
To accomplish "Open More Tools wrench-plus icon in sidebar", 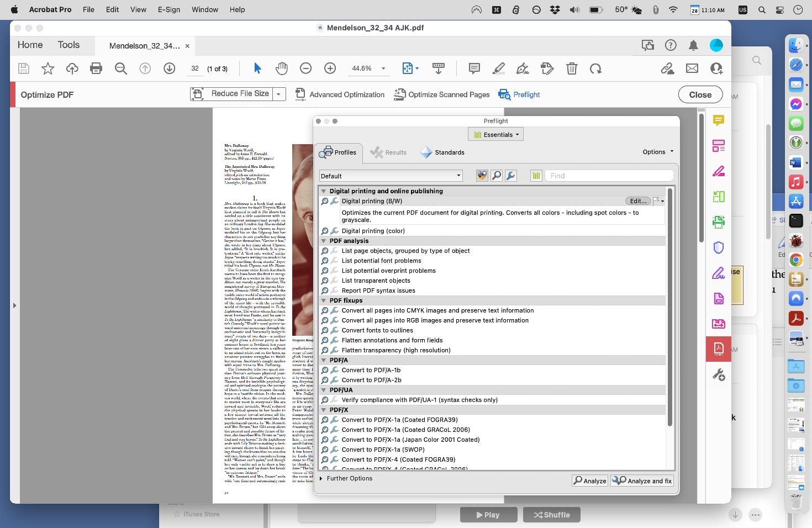I will pos(718,374).
